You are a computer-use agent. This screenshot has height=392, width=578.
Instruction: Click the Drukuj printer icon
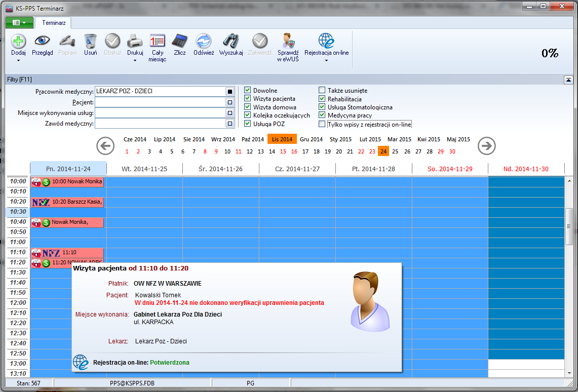(x=135, y=42)
